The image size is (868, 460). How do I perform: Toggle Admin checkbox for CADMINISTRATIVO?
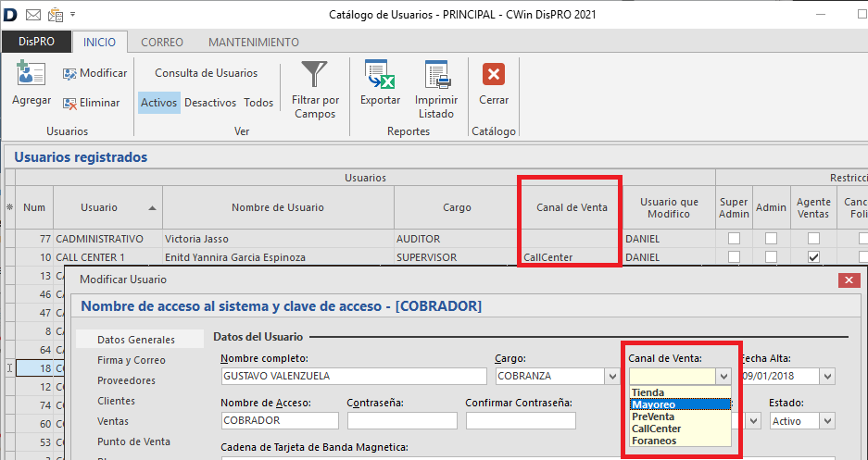(x=771, y=239)
